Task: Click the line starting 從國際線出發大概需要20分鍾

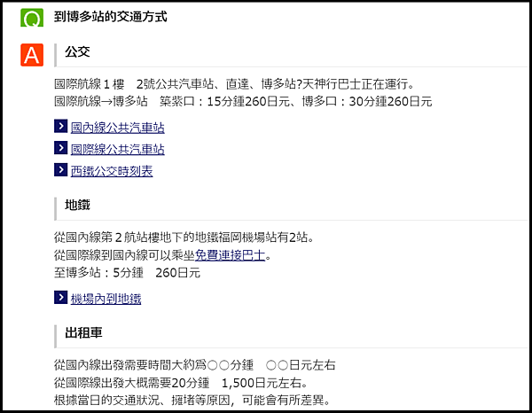Action: [x=181, y=383]
